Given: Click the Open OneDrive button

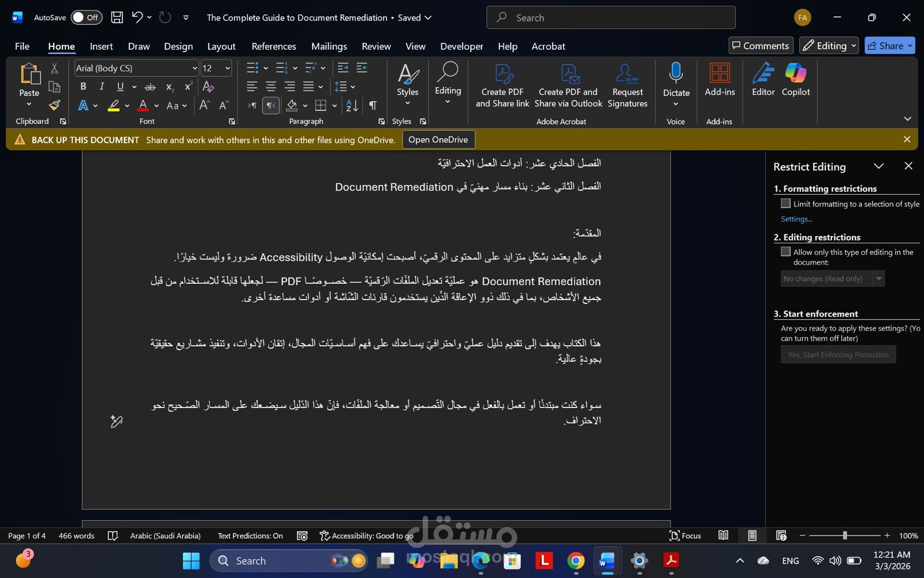Looking at the screenshot, I should point(438,139).
